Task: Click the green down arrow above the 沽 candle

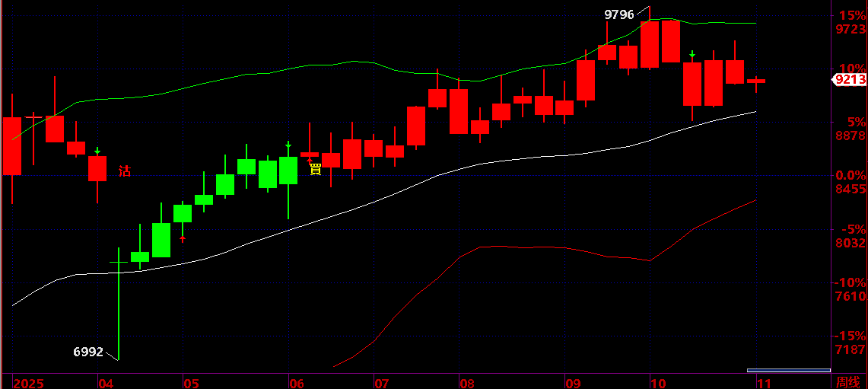Action: [97, 151]
